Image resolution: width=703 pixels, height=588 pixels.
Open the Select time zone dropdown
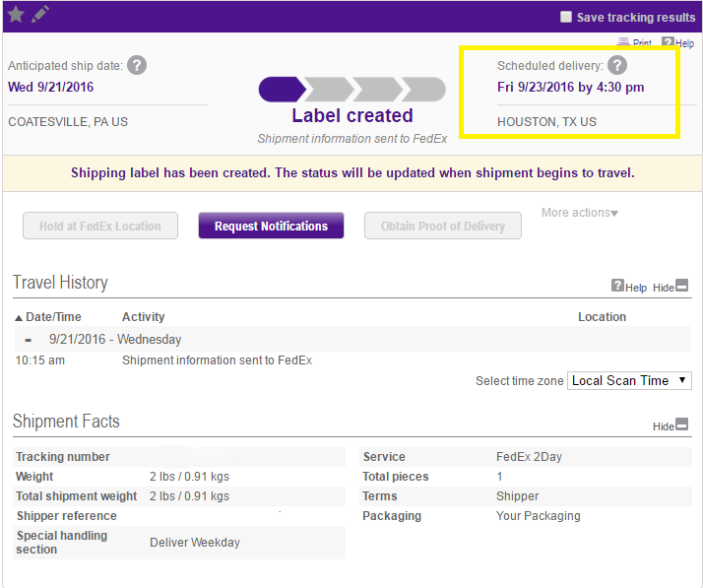pyautogui.click(x=629, y=381)
